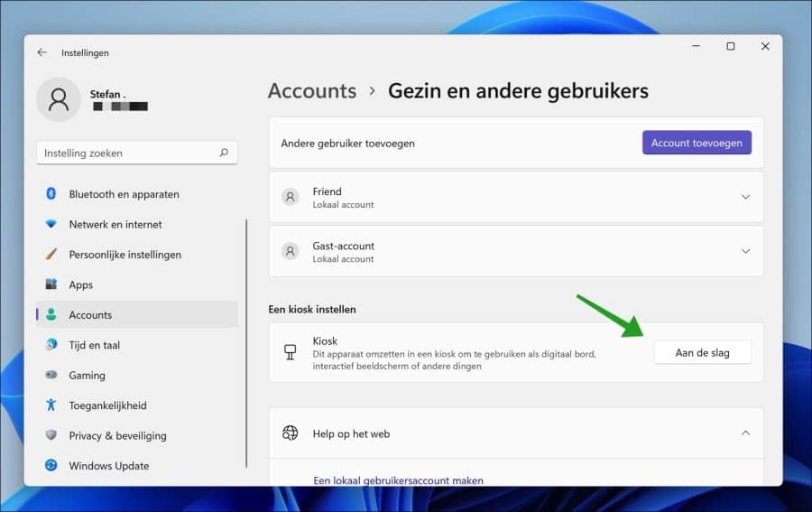The height and width of the screenshot is (512, 812).
Task: Click the Windows Update sync icon
Action: coord(51,465)
